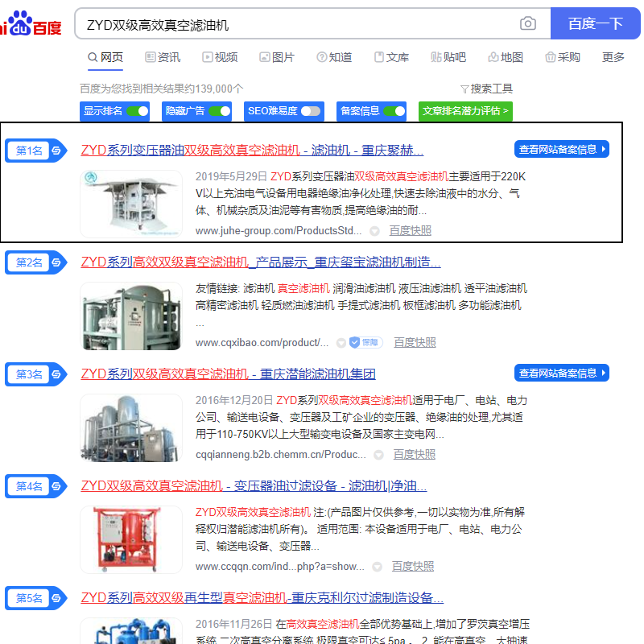Open the 搜索工具 filter icon

(x=464, y=89)
